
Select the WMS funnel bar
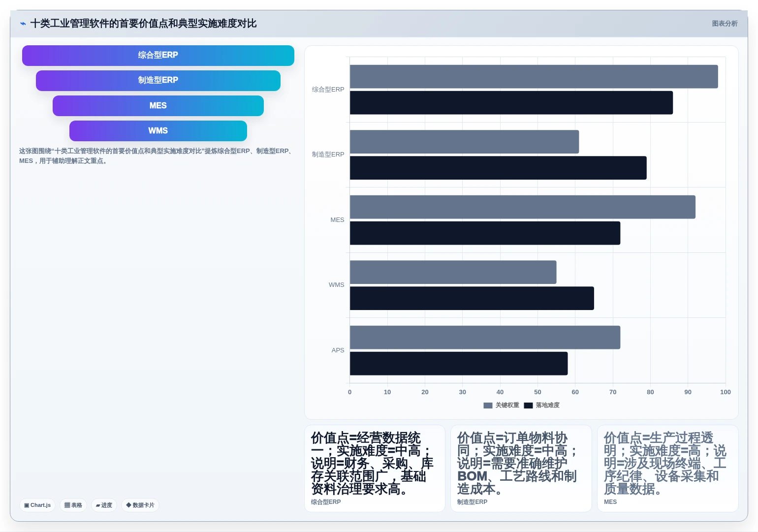click(158, 131)
